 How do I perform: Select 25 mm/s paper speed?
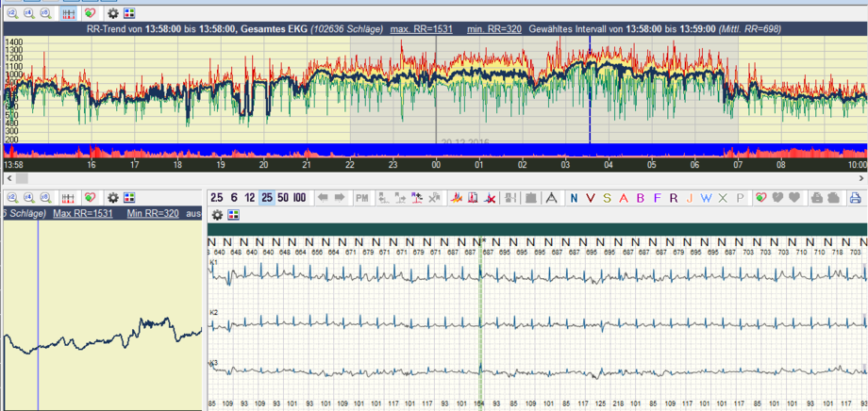pos(267,198)
